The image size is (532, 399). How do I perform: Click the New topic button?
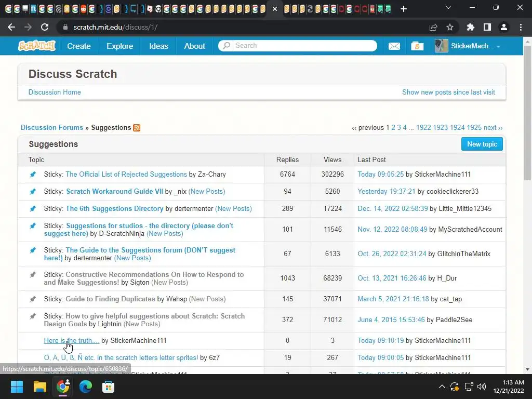482,144
